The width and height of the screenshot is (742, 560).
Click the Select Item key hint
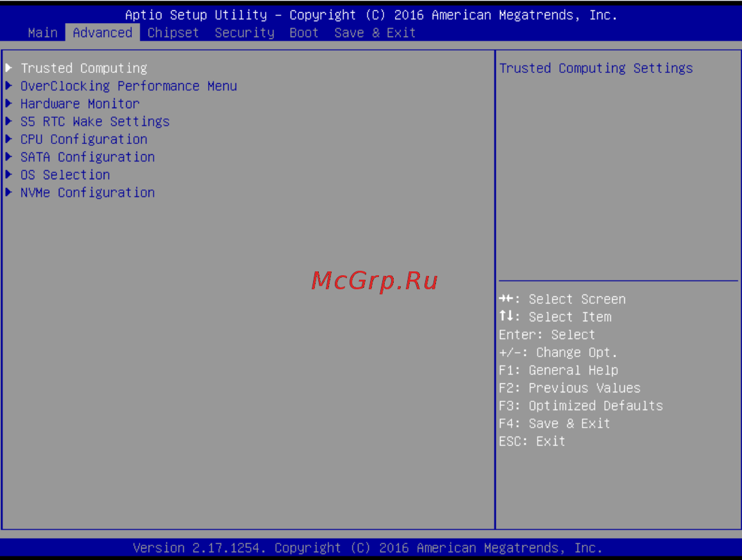(x=556, y=317)
